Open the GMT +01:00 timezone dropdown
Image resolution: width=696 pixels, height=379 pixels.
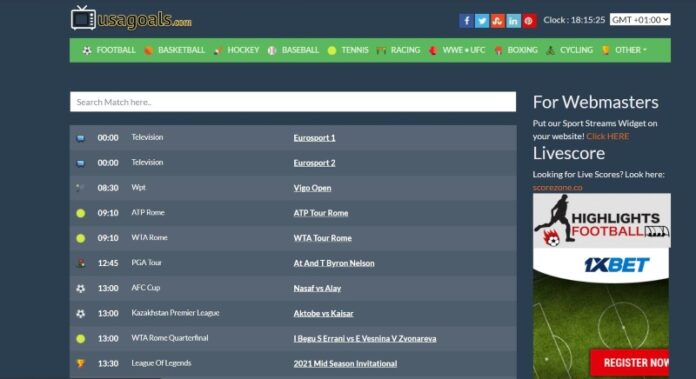(x=640, y=20)
